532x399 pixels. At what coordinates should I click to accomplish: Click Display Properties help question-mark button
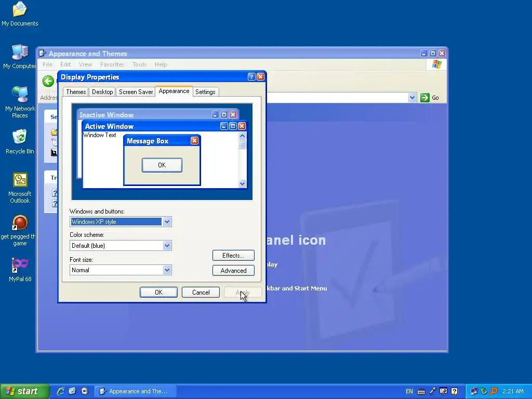coord(251,77)
